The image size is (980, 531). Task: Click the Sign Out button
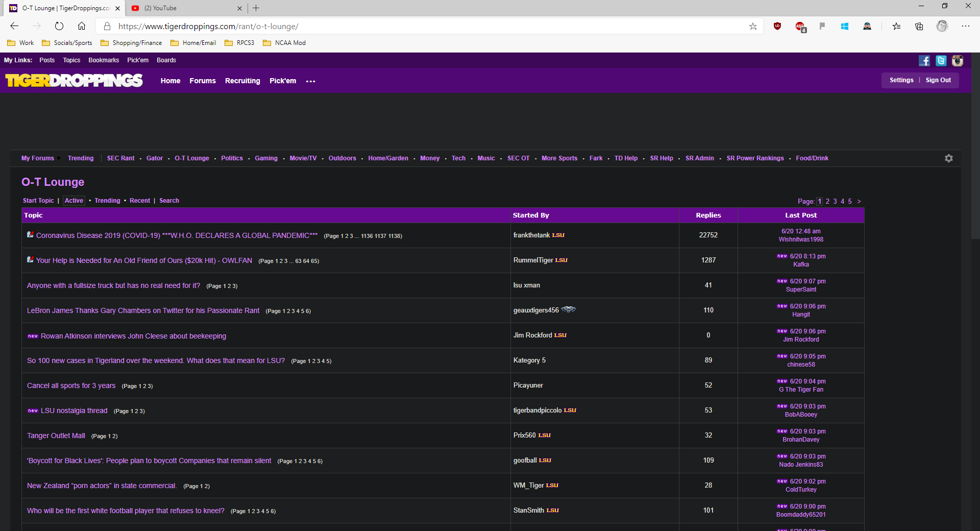pos(938,80)
